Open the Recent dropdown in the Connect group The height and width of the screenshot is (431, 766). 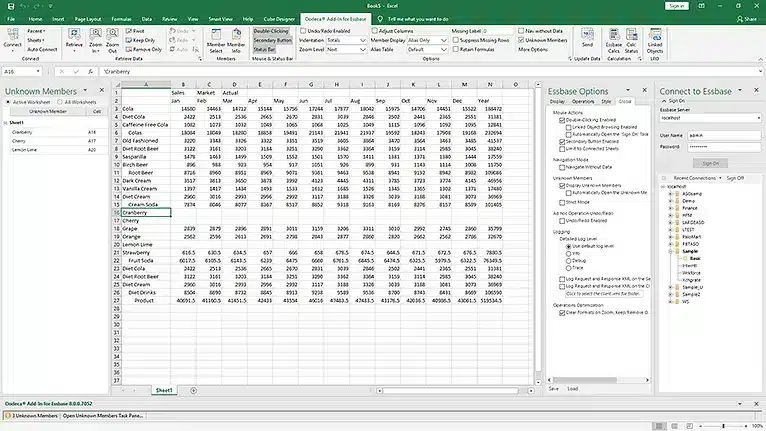point(36,31)
